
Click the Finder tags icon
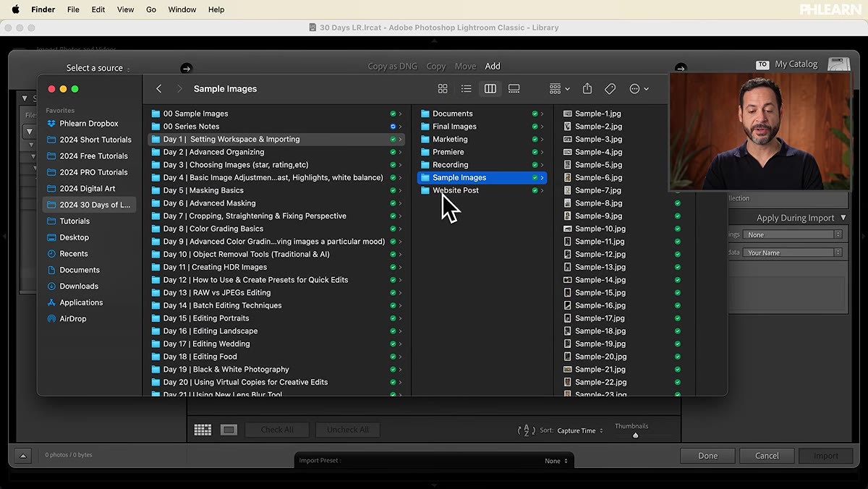tap(610, 89)
